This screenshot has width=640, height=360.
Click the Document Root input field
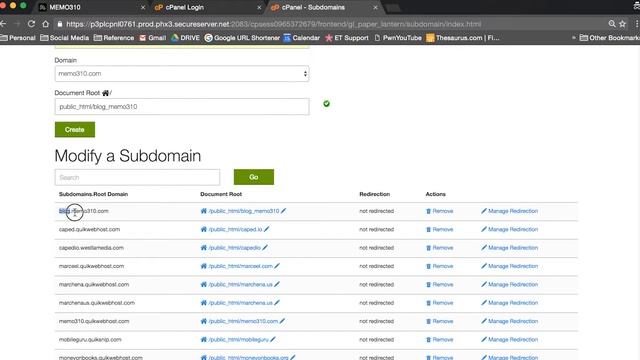pos(182,107)
